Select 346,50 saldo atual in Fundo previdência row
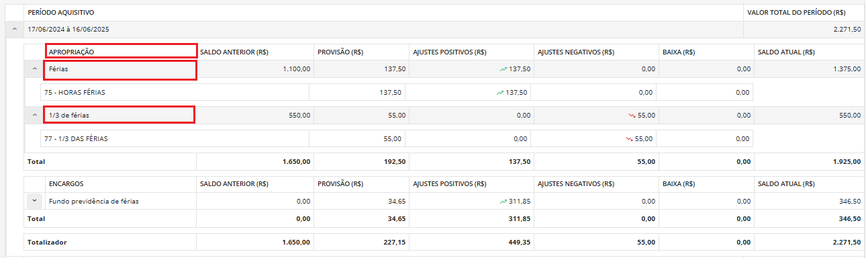868x258 pixels. (850, 201)
